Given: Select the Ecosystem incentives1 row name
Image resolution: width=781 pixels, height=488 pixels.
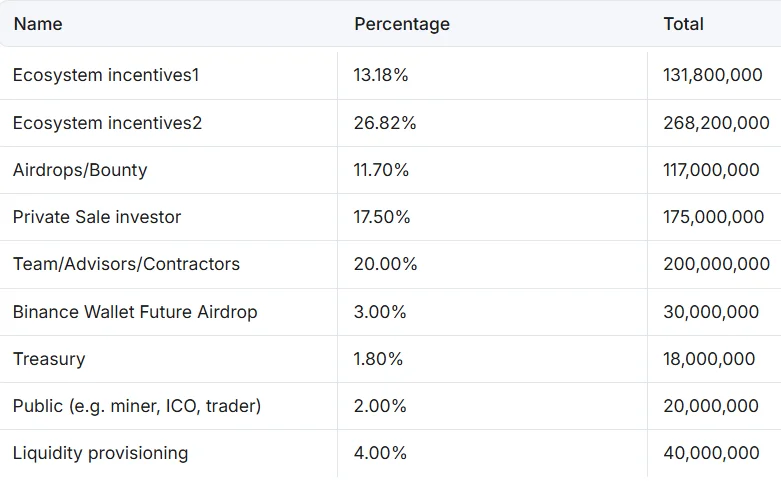Looking at the screenshot, I should (107, 75).
